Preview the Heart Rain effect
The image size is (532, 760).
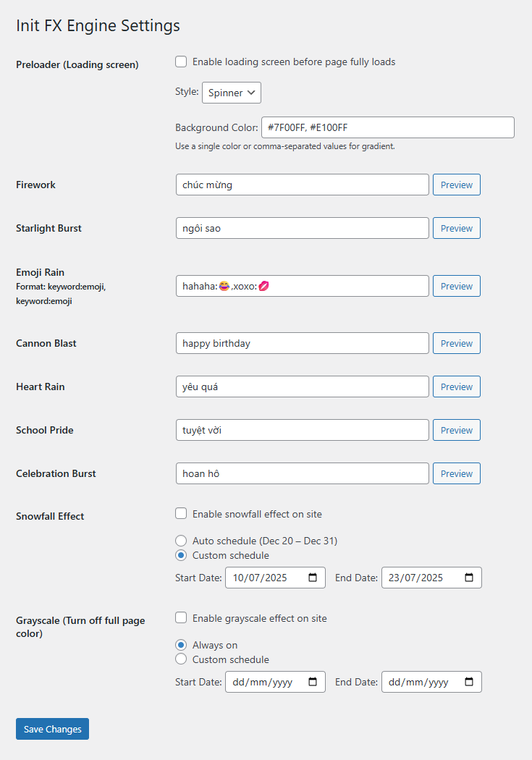[x=456, y=387]
